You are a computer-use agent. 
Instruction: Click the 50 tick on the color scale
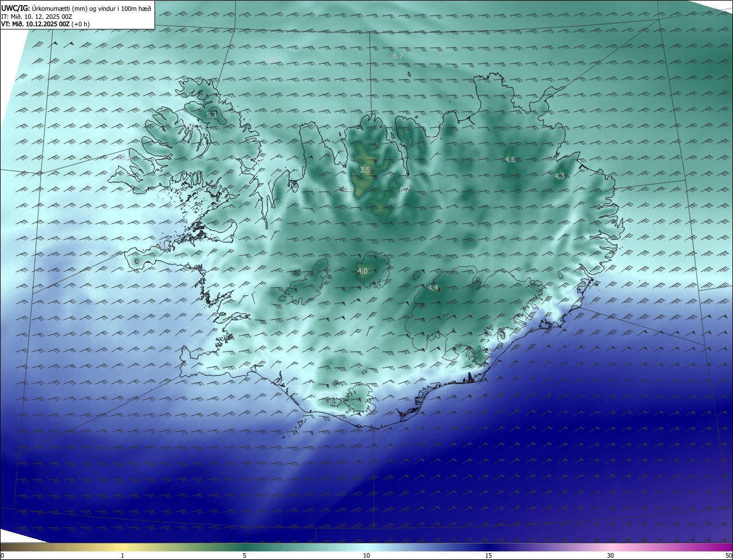728,555
